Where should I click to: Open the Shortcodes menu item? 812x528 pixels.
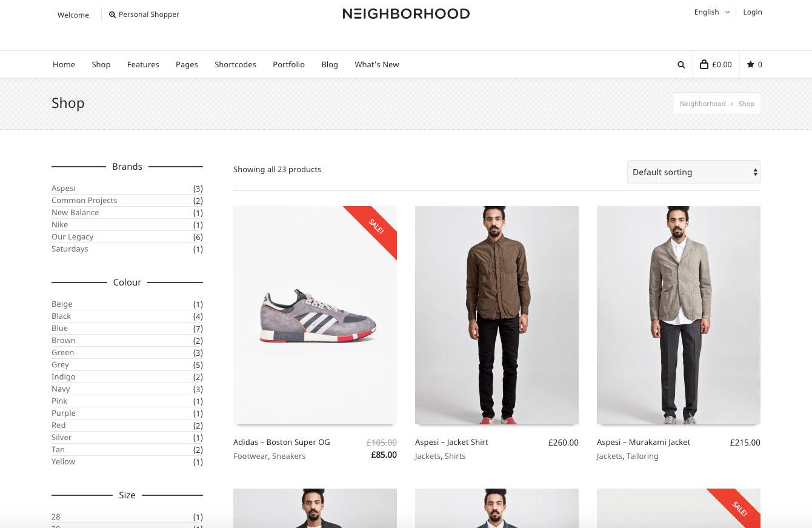[235, 64]
